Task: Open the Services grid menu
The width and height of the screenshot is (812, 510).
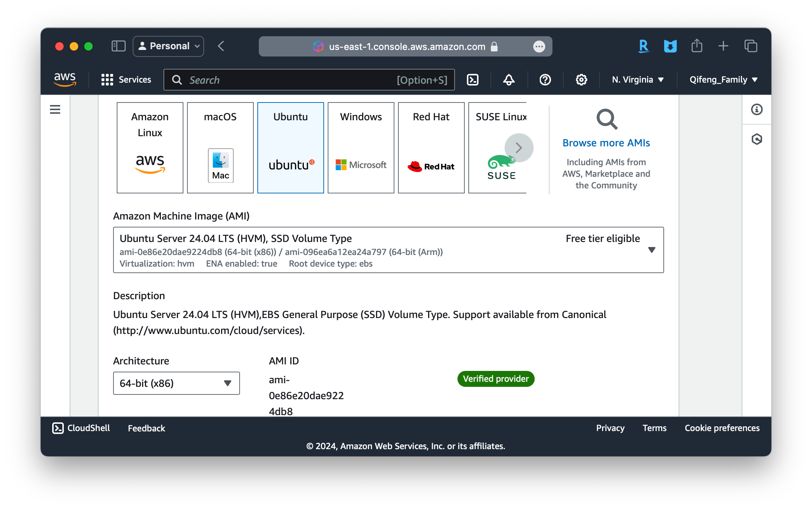Action: 107,80
